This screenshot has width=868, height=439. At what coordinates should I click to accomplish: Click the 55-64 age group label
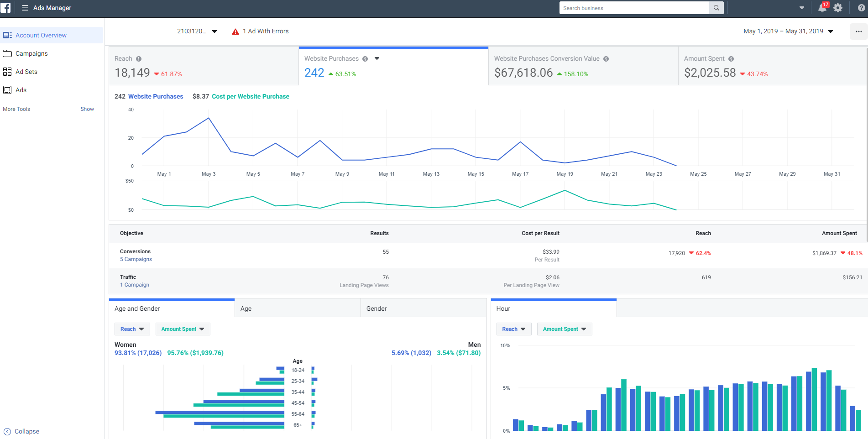click(298, 414)
